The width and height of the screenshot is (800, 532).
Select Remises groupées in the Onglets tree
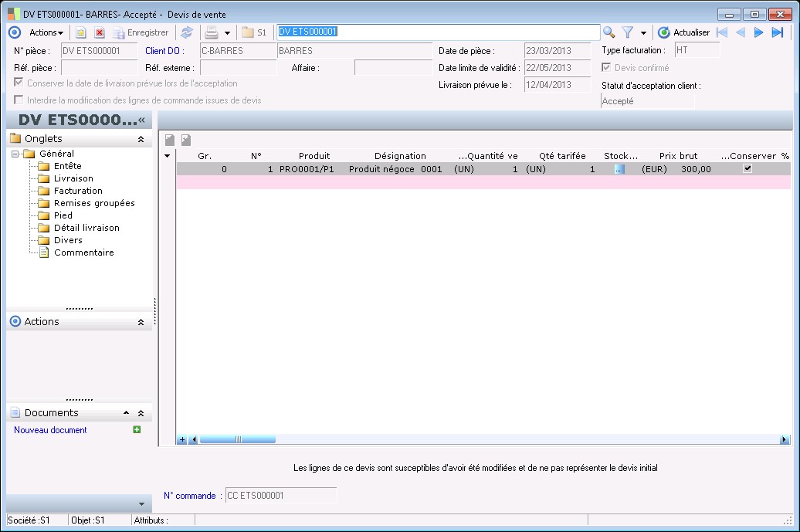click(x=93, y=203)
